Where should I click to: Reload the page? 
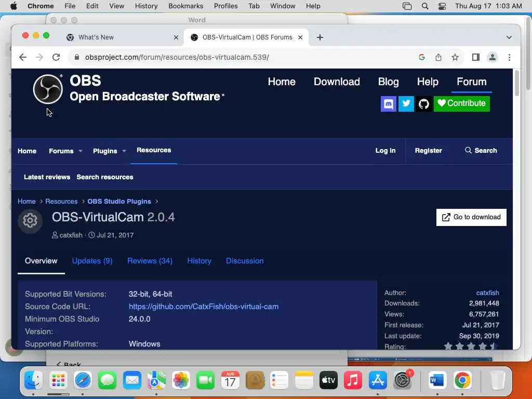point(56,57)
